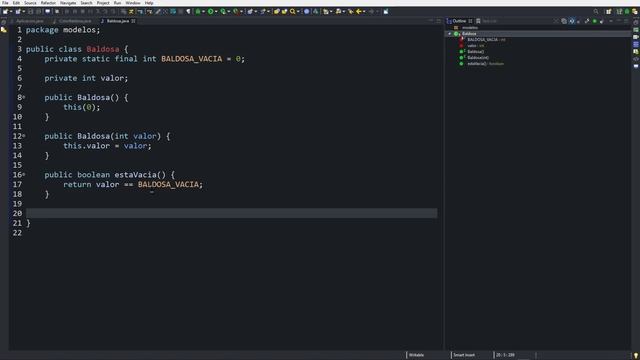Image resolution: width=640 pixels, height=360 pixels.
Task: Click the Run External Tools icon
Action: click(236, 11)
